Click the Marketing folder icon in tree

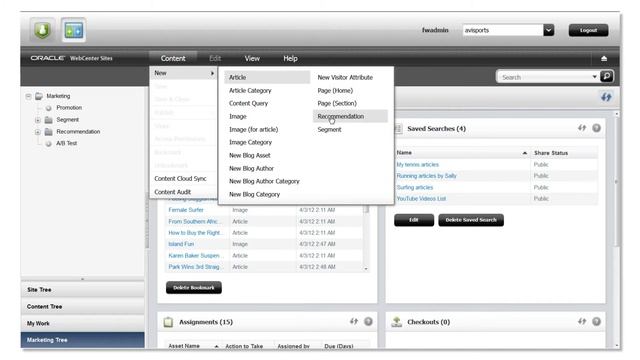click(39, 96)
